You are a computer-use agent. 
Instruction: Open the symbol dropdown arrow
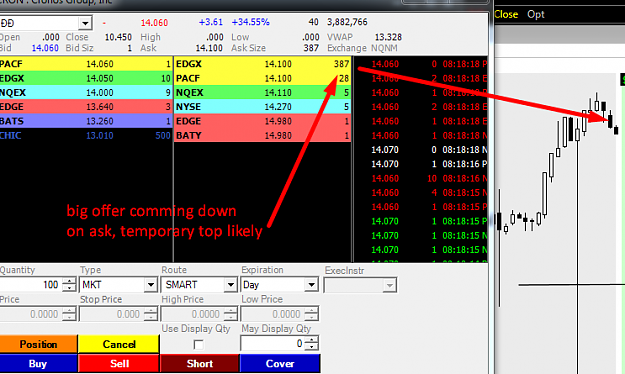[85, 23]
